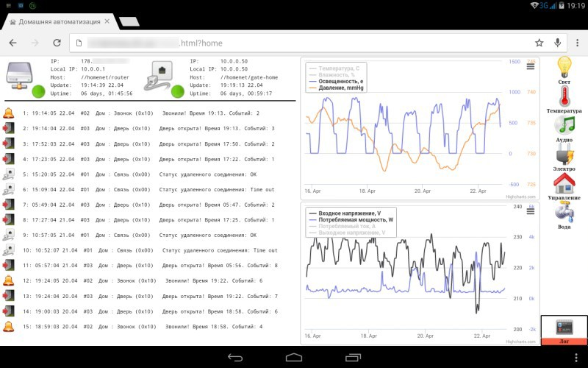Click the connection icon on log entry 6
The height and width of the screenshot is (368, 588).
8,189
